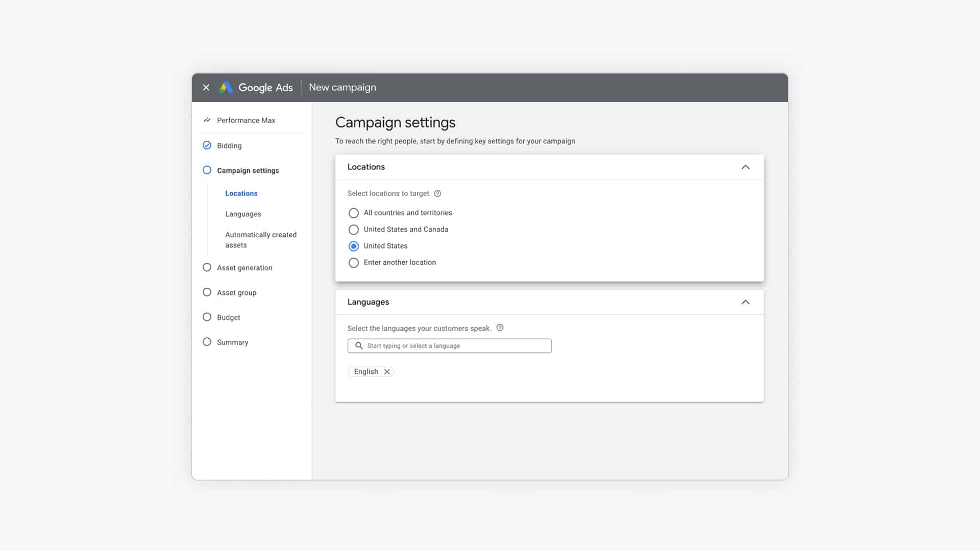Open the Performance Max item
This screenshot has width=980, height=551.
coord(246,120)
